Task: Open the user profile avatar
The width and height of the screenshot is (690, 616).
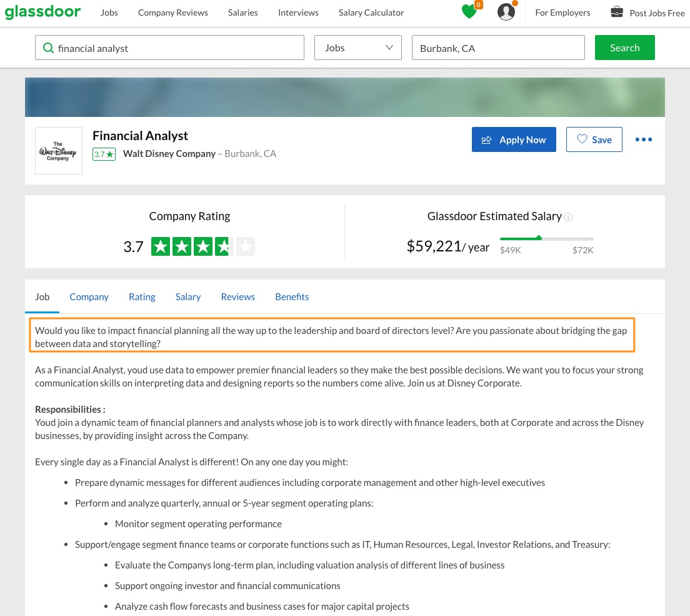Action: (506, 12)
